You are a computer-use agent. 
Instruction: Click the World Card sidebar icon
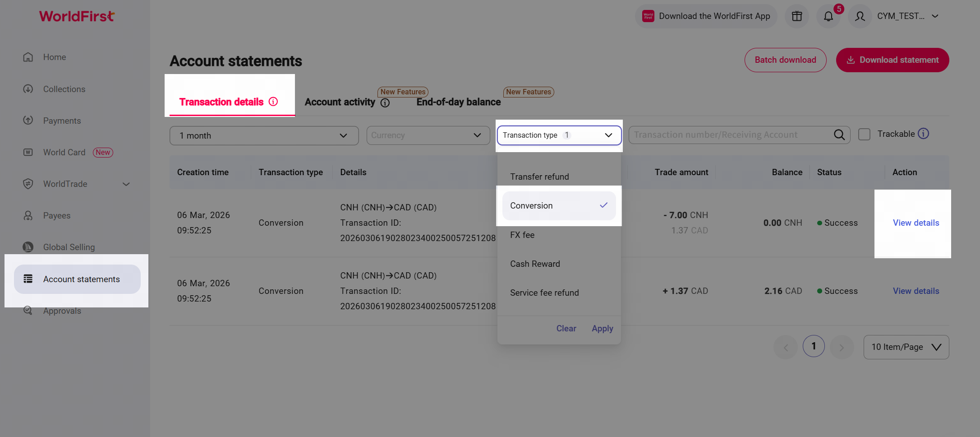pos(28,152)
